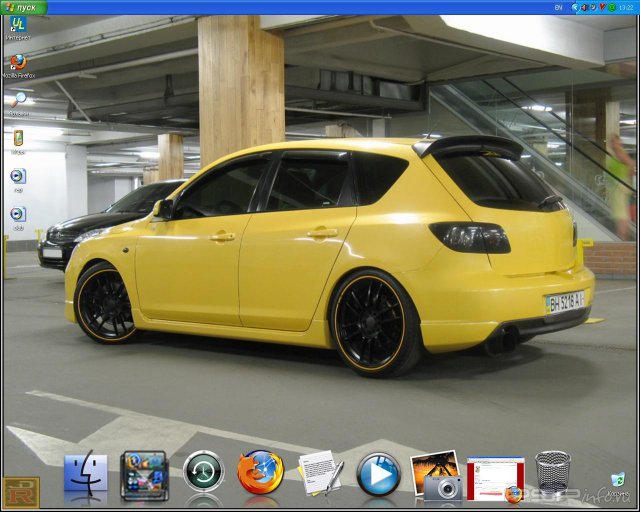The height and width of the screenshot is (512, 640).
Task: Open the magnifying glass desktop shortcut
Action: pos(18,100)
